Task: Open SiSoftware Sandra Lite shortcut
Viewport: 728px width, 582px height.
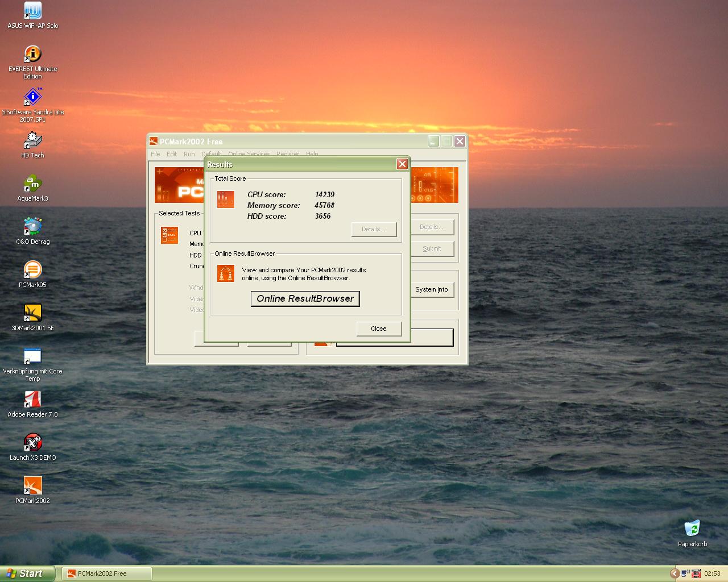Action: point(32,97)
